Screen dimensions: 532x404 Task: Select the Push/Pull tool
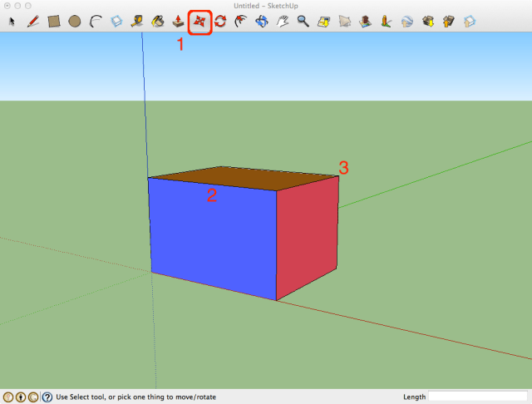tap(178, 22)
